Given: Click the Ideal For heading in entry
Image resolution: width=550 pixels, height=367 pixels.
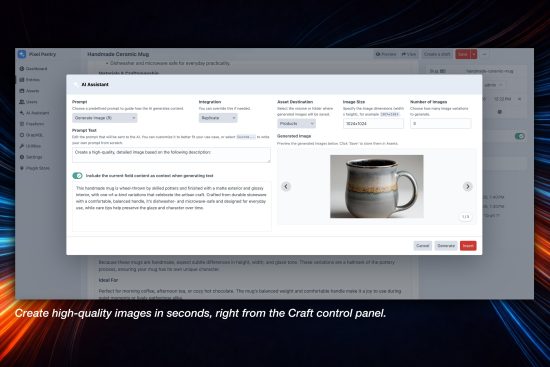Looking at the screenshot, I should coord(108,280).
